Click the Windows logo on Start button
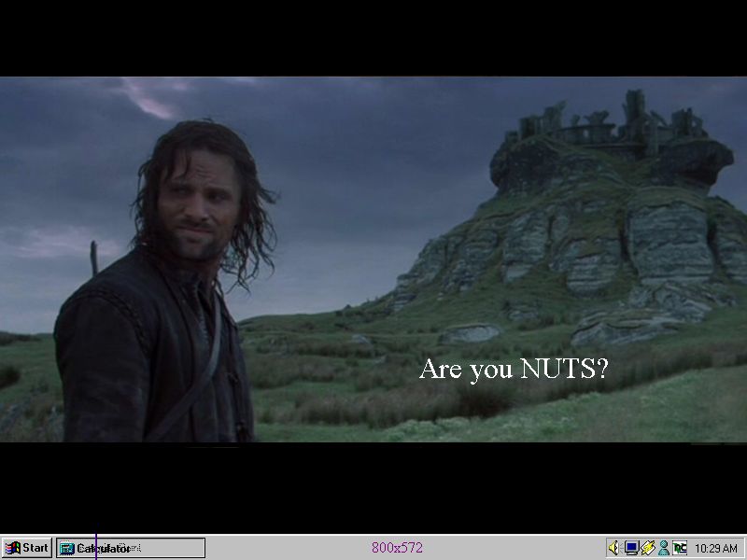Screen dimensions: 747x560 point(13,548)
